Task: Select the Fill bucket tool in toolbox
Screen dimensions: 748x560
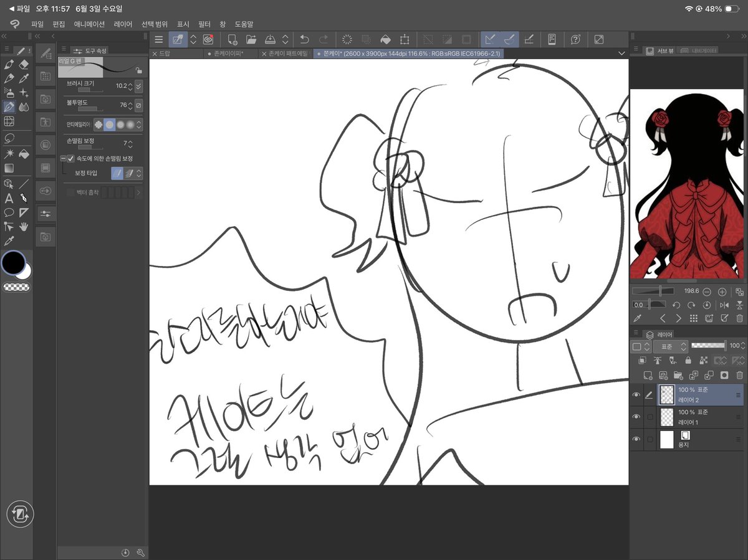Action: [24, 153]
